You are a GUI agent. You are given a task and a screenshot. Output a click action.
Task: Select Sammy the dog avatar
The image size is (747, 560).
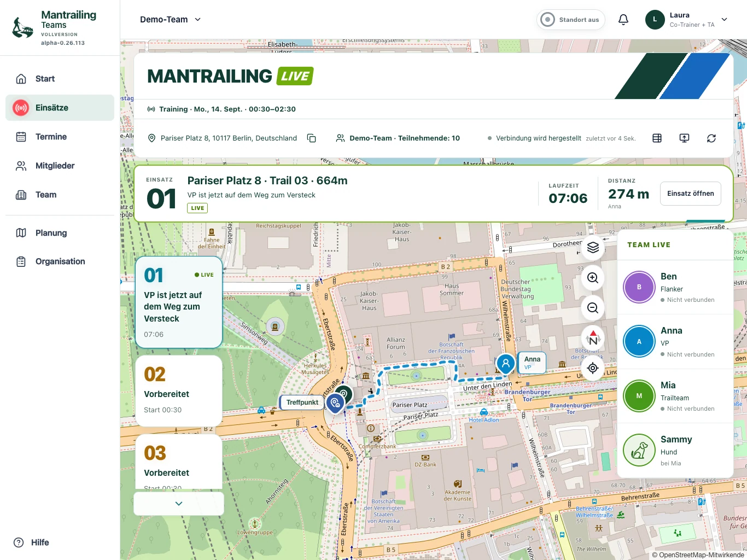[639, 450]
